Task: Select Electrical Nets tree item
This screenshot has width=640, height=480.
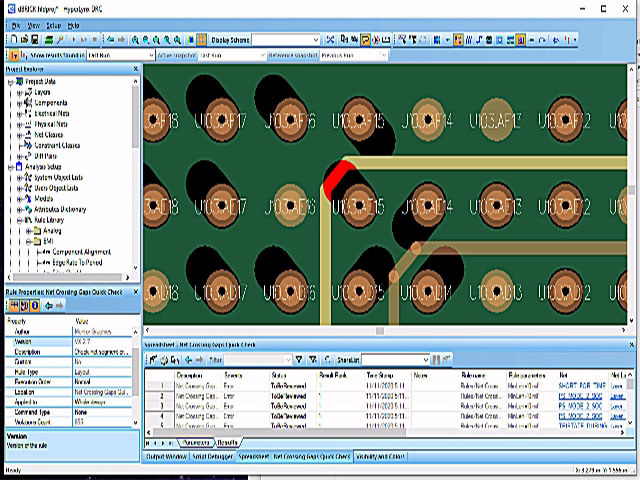Action: point(51,113)
